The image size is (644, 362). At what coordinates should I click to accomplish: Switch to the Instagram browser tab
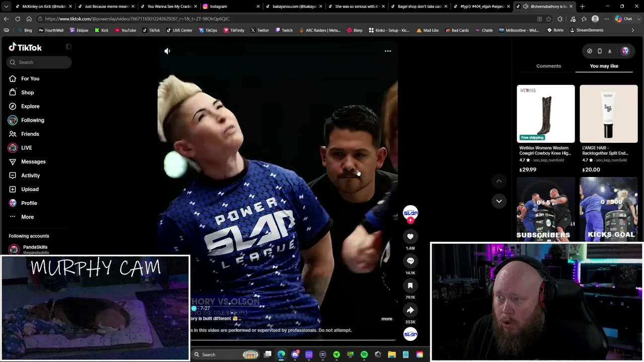pyautogui.click(x=231, y=7)
